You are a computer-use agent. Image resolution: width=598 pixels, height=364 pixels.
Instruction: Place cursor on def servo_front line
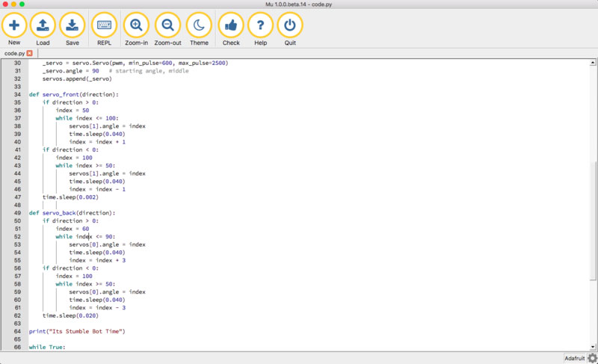click(73, 94)
